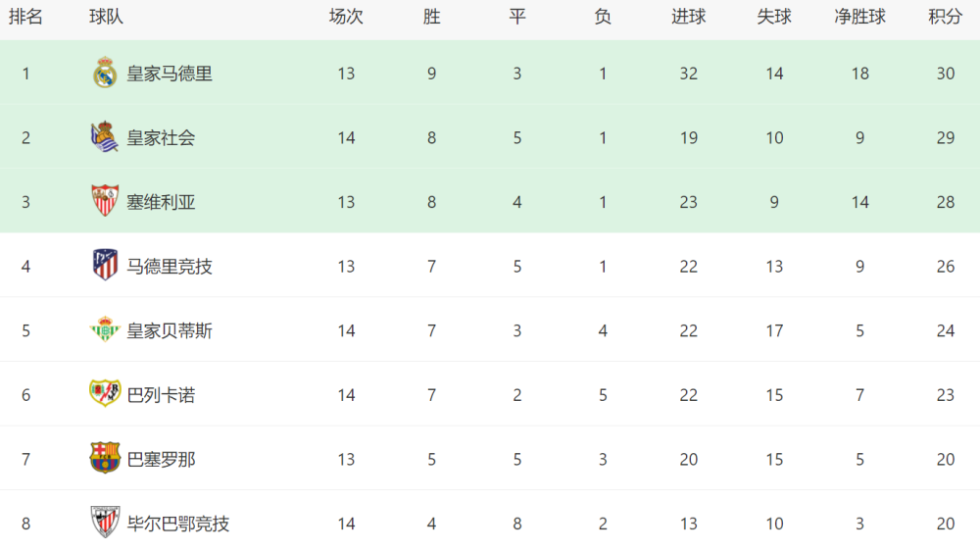Select the 进球 column header
The width and height of the screenshot is (980, 551).
tap(689, 17)
